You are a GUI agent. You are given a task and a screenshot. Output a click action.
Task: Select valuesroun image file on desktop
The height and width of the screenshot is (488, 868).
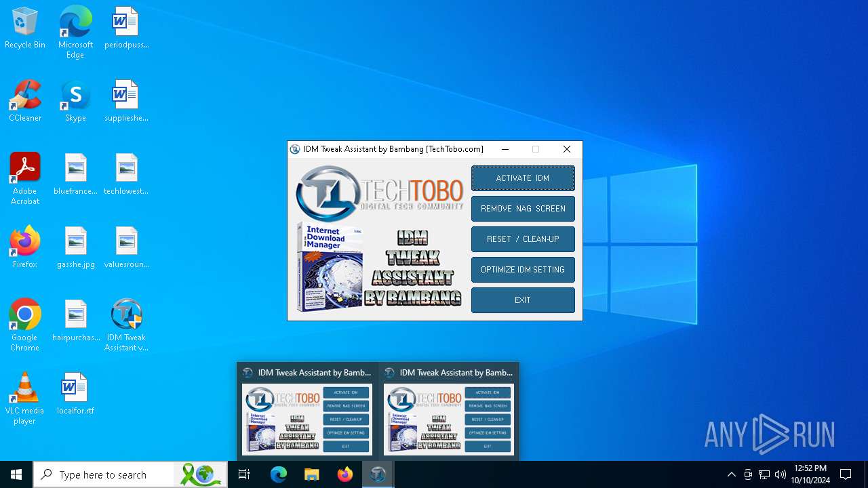[x=126, y=248]
